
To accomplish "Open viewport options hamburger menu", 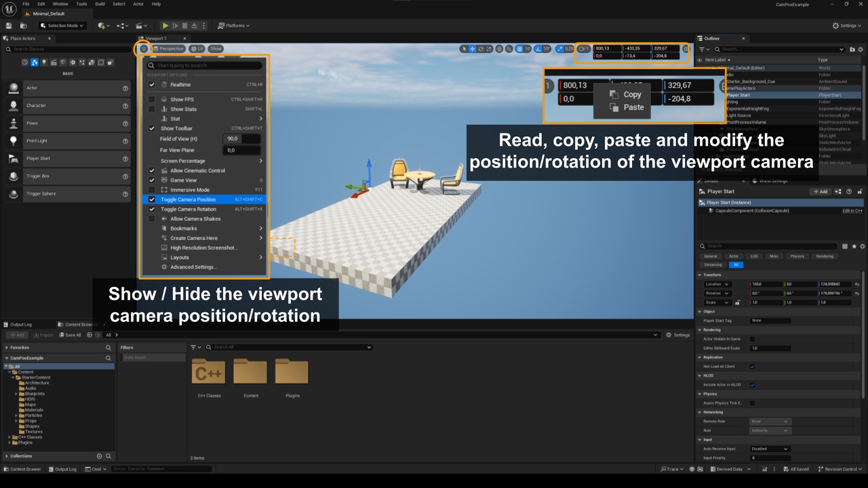I will pyautogui.click(x=144, y=49).
